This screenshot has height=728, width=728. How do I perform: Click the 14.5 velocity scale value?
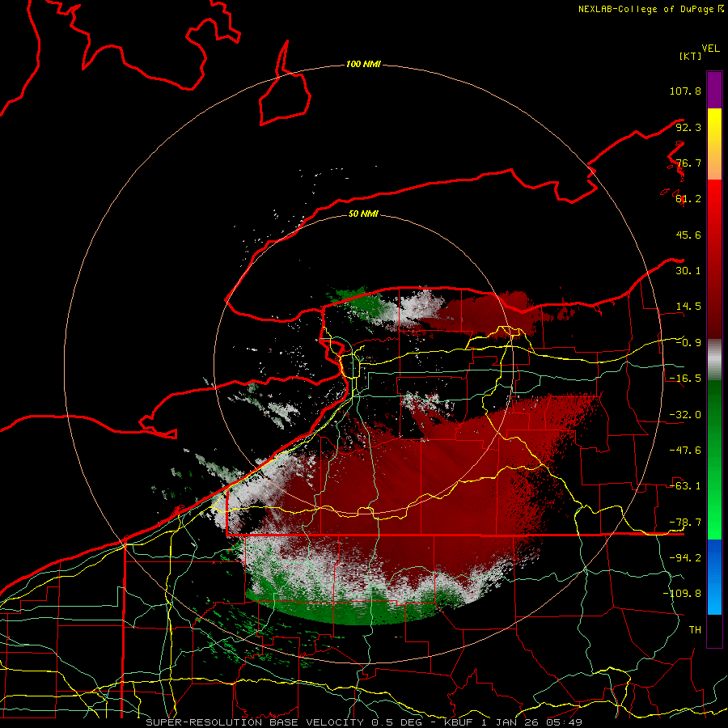coord(688,307)
